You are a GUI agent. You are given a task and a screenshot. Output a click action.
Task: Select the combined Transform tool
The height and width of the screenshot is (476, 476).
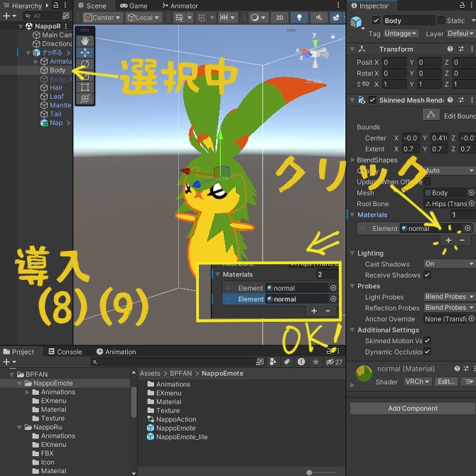(x=85, y=99)
